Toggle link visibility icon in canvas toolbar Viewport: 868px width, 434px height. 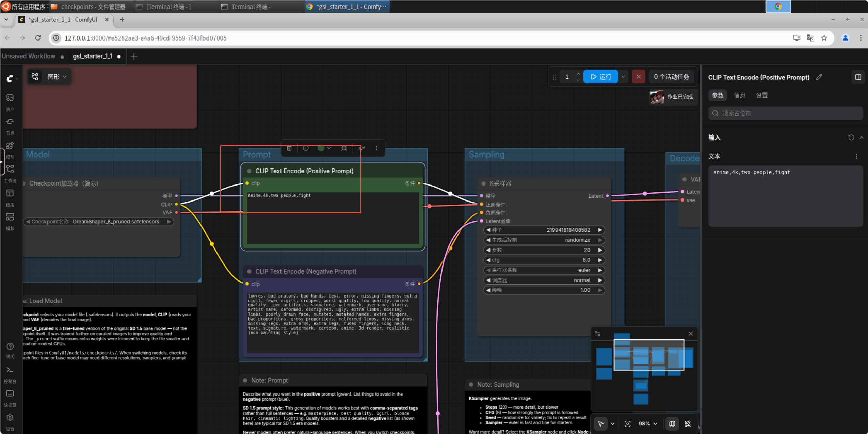coord(688,424)
